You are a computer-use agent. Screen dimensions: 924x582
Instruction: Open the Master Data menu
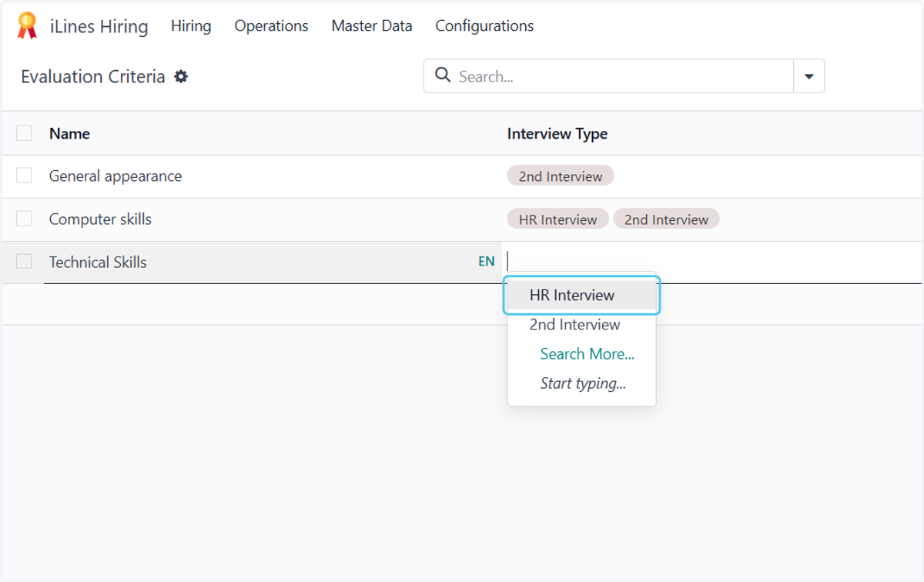click(x=372, y=25)
